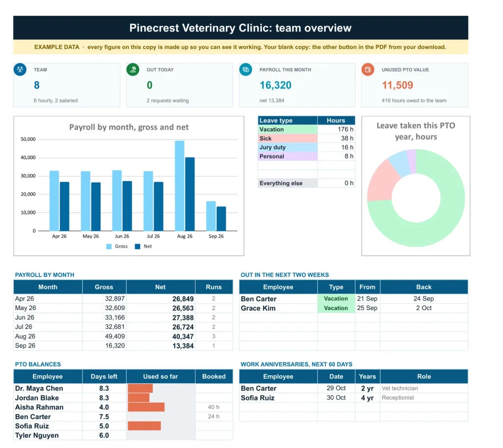Click Aisha Rahman's booked 40 h cell
The image size is (503, 448).
click(214, 407)
